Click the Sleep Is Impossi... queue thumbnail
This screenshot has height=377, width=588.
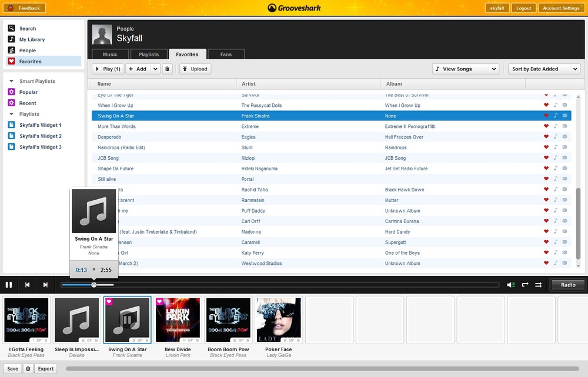coord(77,319)
